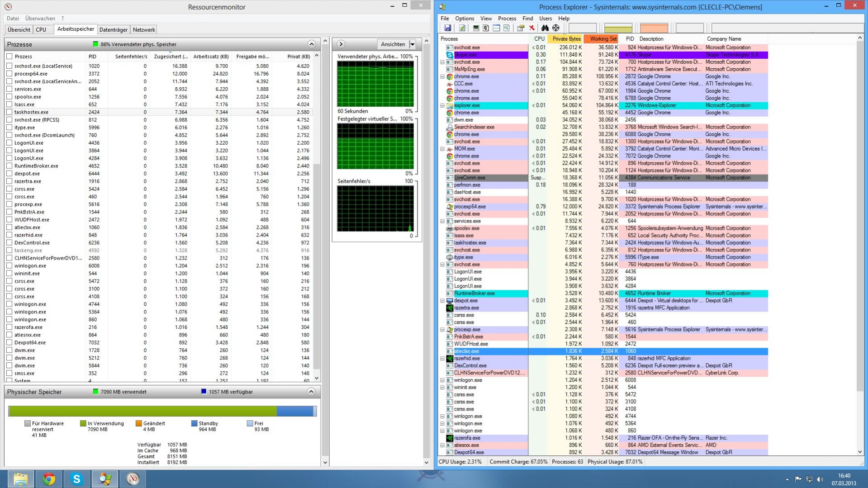Viewport: 868px width, 488px height.
Task: Tick the Prozess header select-all checkbox
Action: 9,57
